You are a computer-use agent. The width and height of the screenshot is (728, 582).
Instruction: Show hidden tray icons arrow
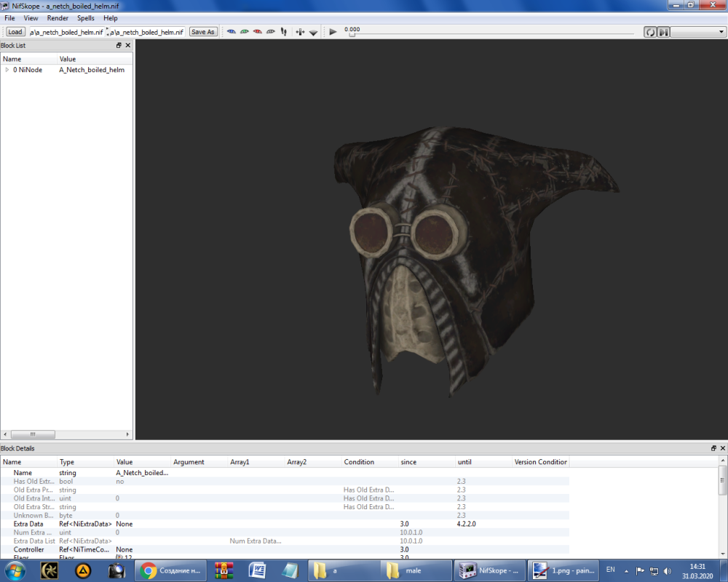pyautogui.click(x=626, y=571)
